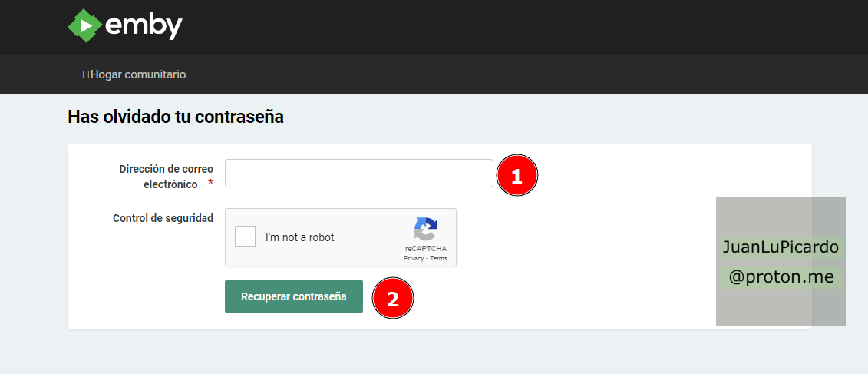Click the small glyph before Hogar comunitario
This screenshot has width=868, height=374.
(x=86, y=74)
